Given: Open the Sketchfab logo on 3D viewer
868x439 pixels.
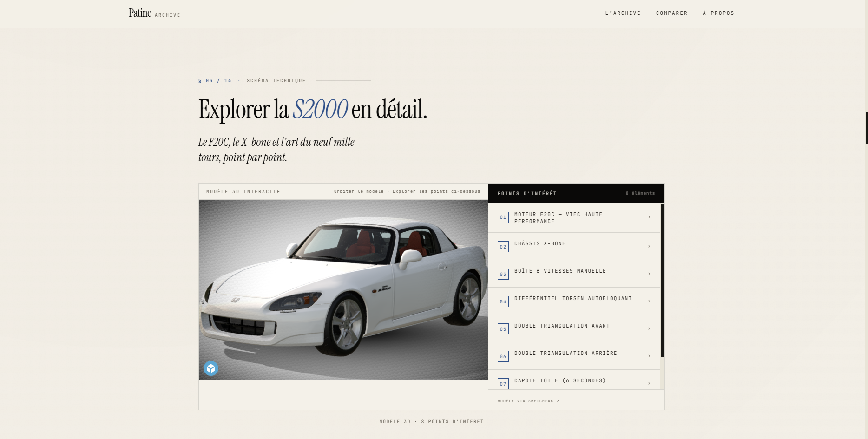Looking at the screenshot, I should pyautogui.click(x=211, y=368).
